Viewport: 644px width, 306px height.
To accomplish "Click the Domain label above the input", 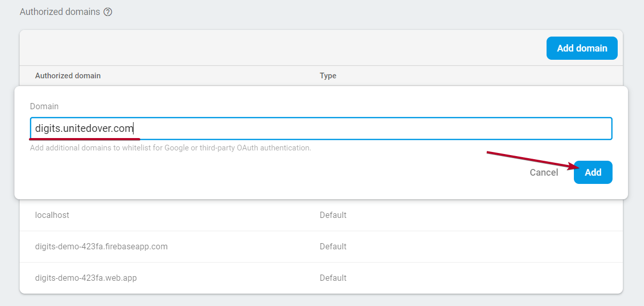I will tap(44, 106).
